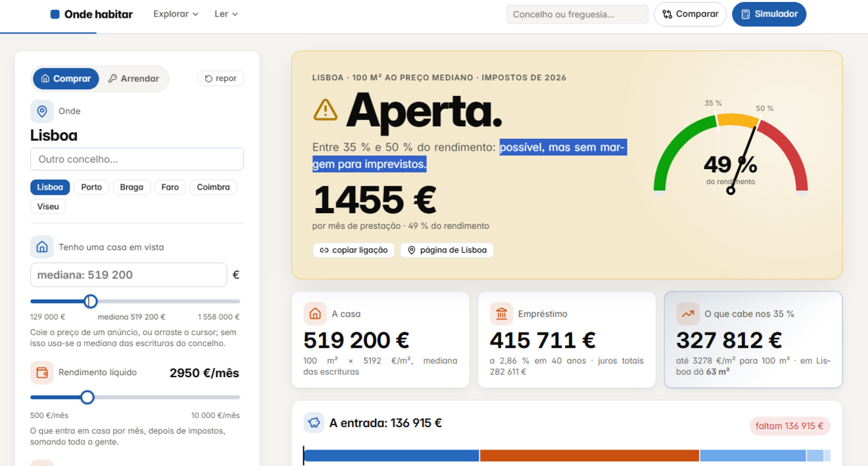Choose the Coimbra city chip
868x466 pixels.
214,187
